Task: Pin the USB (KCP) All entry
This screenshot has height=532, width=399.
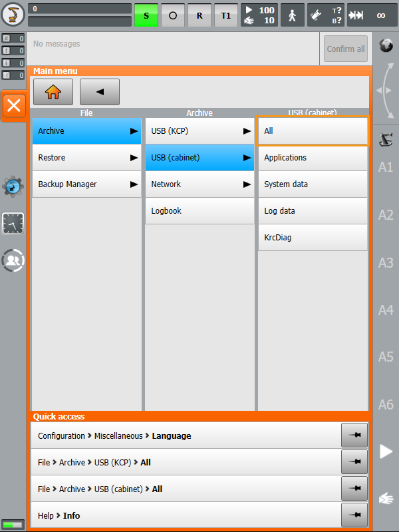Action: coord(354,462)
